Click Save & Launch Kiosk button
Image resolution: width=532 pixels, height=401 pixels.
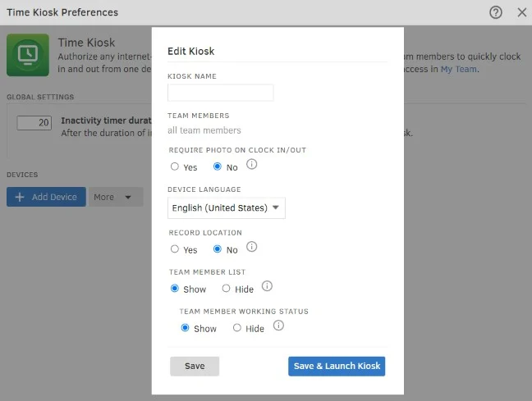337,366
